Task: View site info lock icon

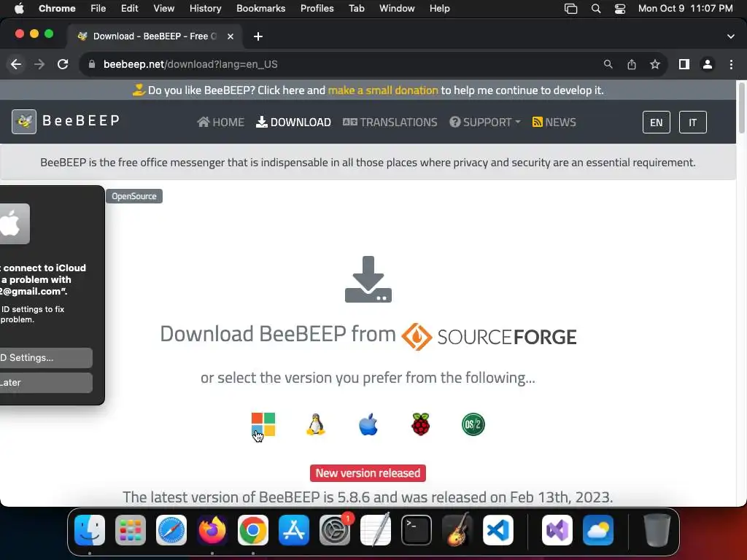Action: [x=92, y=64]
